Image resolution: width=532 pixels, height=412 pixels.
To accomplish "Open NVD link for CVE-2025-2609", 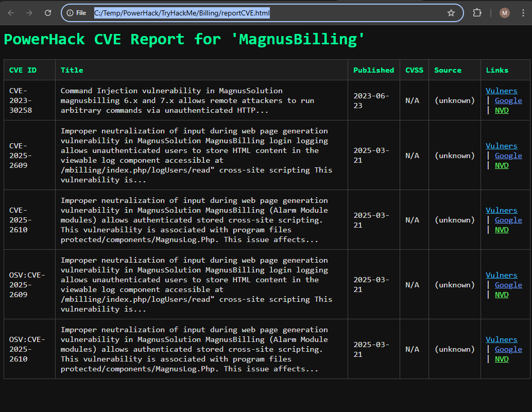I will [x=501, y=165].
